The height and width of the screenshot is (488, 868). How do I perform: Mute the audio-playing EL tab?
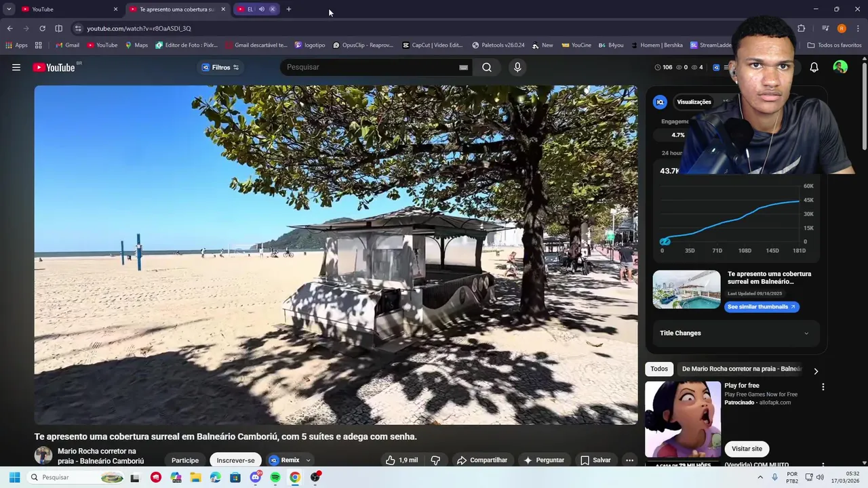[261, 9]
